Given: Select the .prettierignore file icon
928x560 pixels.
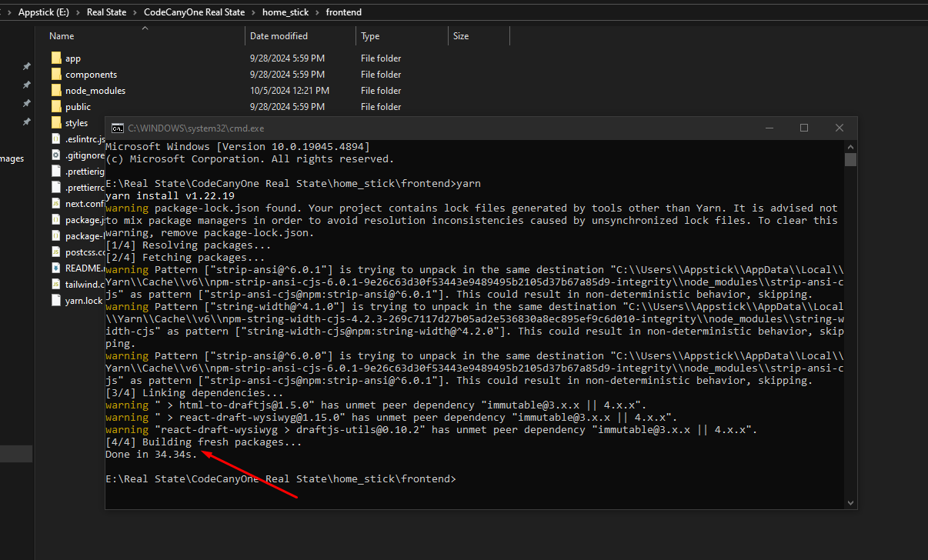Looking at the screenshot, I should (x=56, y=172).
